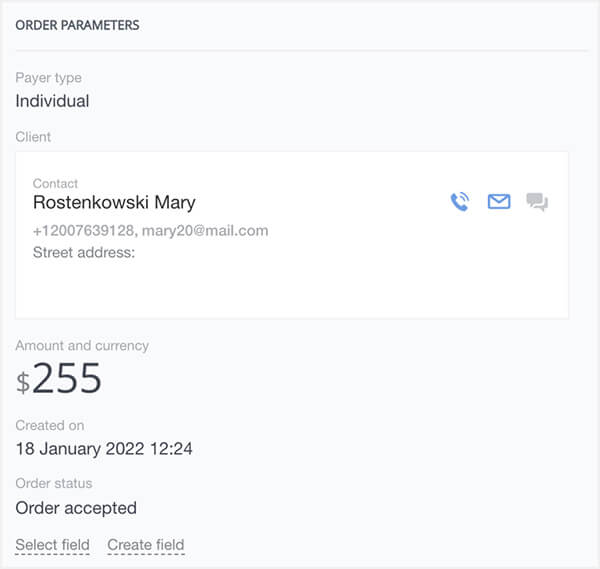Send email via the envelope icon

(498, 202)
